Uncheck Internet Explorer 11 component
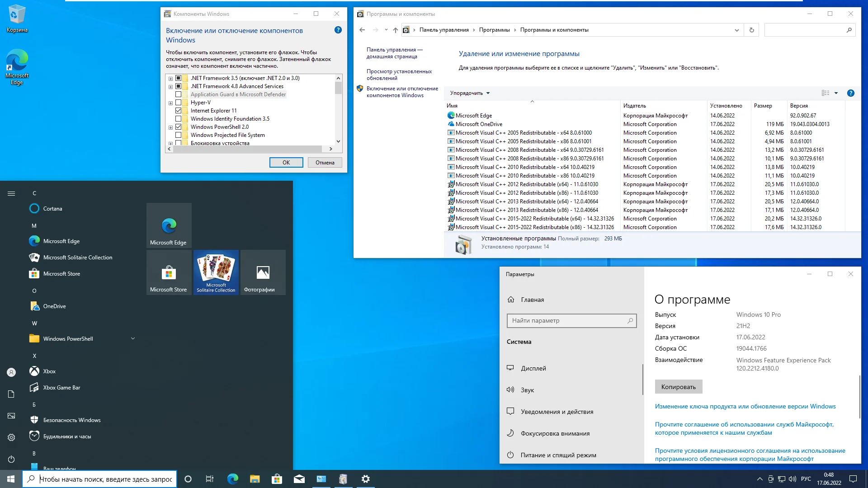This screenshot has height=488, width=868. (x=178, y=111)
